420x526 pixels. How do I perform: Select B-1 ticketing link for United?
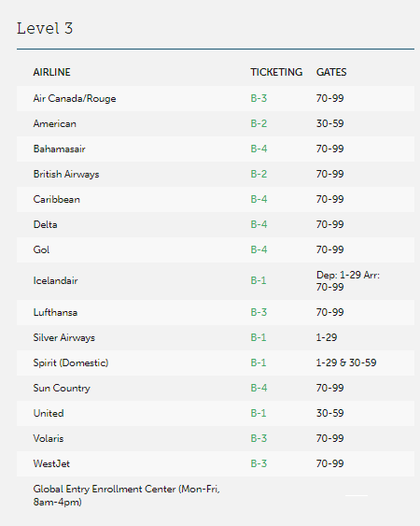pos(259,413)
